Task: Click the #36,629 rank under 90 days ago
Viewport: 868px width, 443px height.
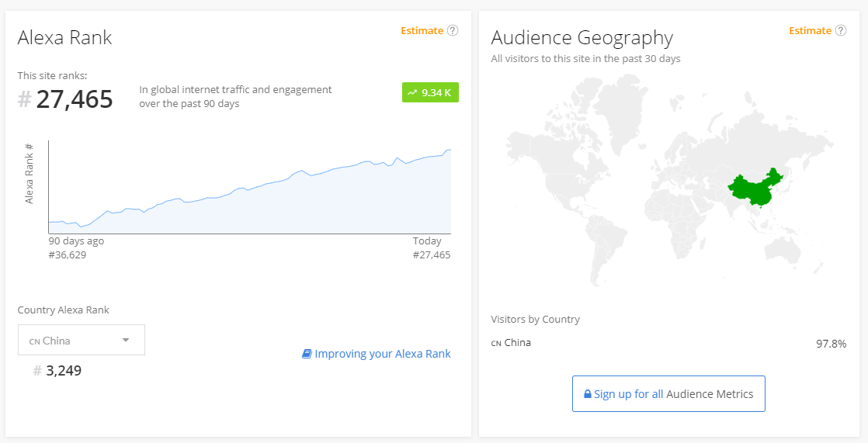Action: 68,255
